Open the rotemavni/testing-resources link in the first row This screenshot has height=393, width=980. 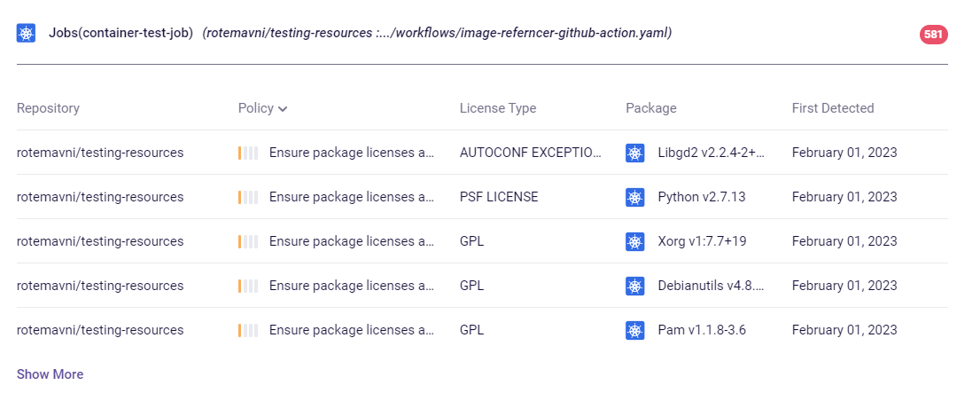click(x=100, y=153)
